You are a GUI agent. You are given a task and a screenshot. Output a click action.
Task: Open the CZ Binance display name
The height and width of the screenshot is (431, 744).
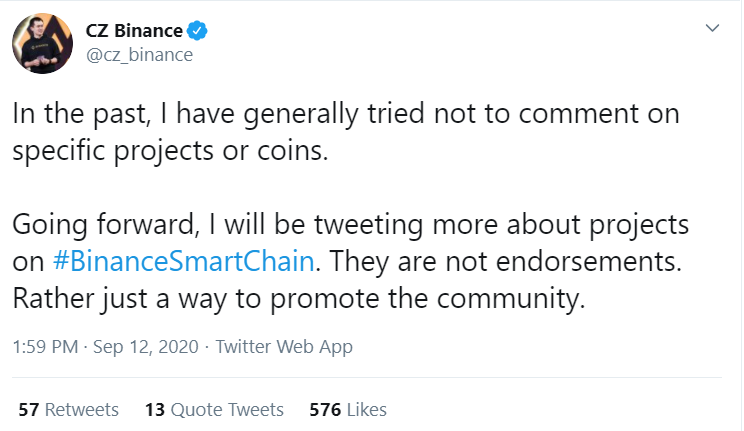(135, 32)
